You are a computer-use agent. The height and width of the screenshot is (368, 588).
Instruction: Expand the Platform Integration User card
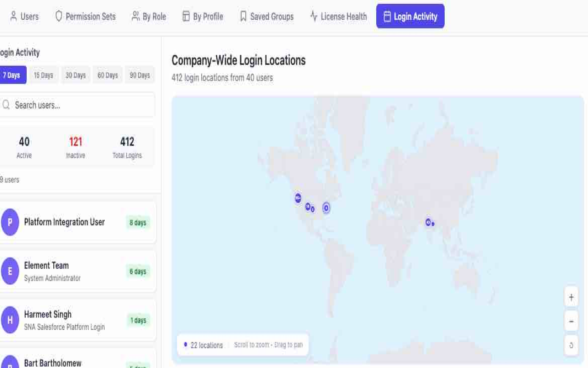(78, 222)
